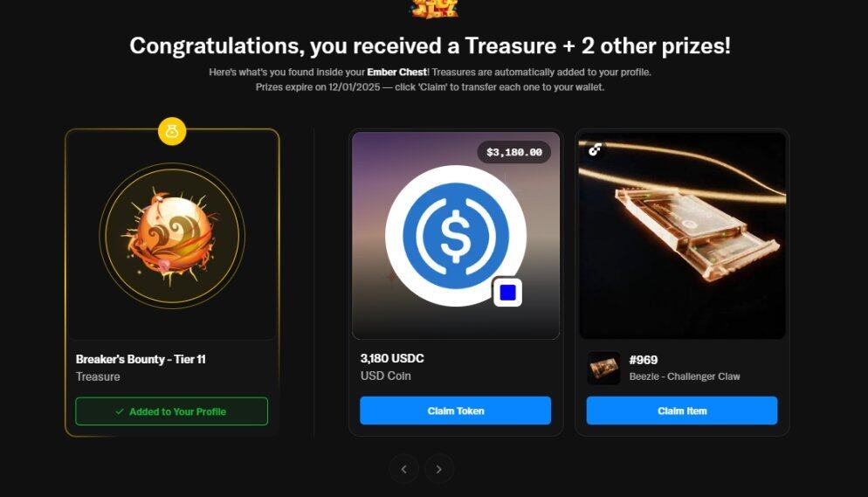Click the #969 item number

(x=644, y=360)
